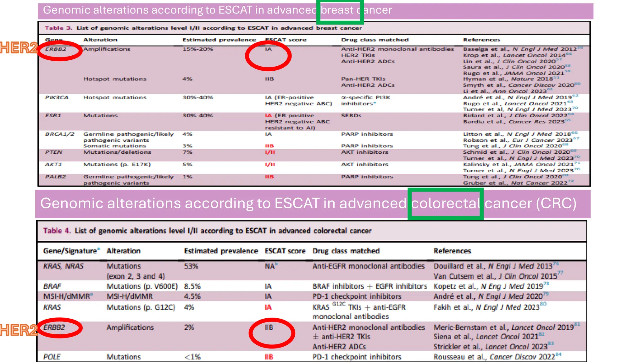Click the 2% prevalence for ERBB2
This screenshot has height=362, width=644.
point(189,327)
